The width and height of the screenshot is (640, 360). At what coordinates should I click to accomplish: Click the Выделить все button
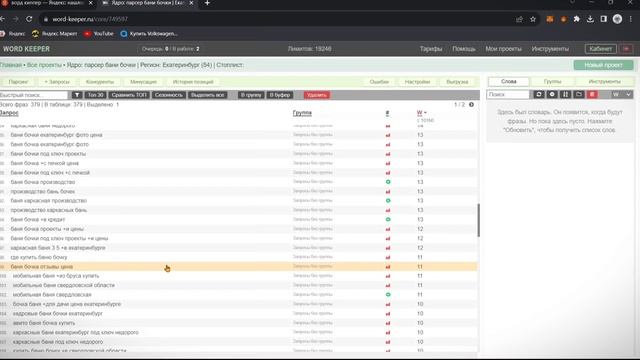coord(207,95)
